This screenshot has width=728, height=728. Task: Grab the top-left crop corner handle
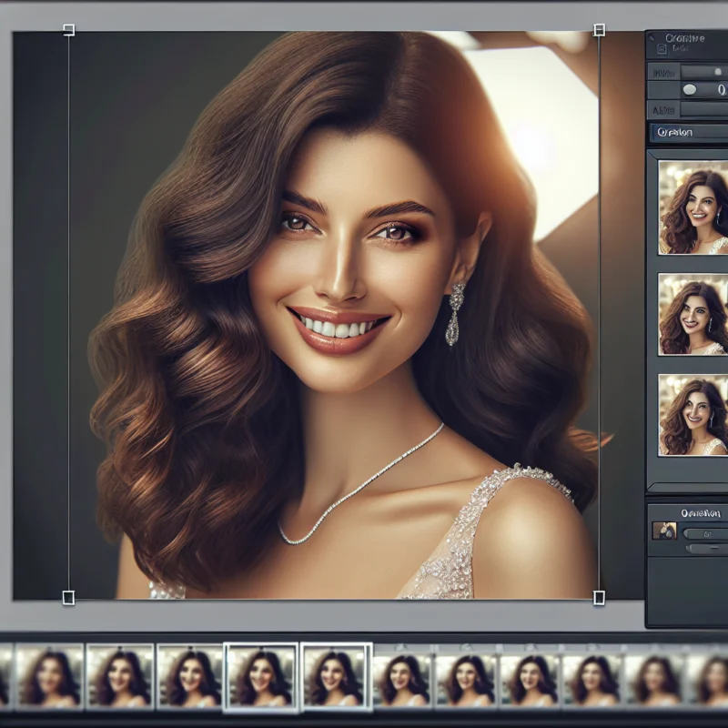[68, 30]
